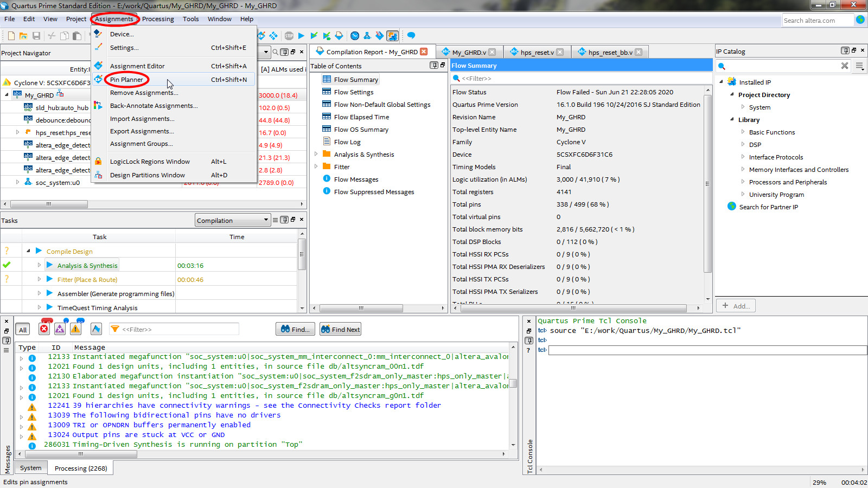Switch to the Processing (2268) messages tab
This screenshot has width=868, height=488.
pos(81,468)
